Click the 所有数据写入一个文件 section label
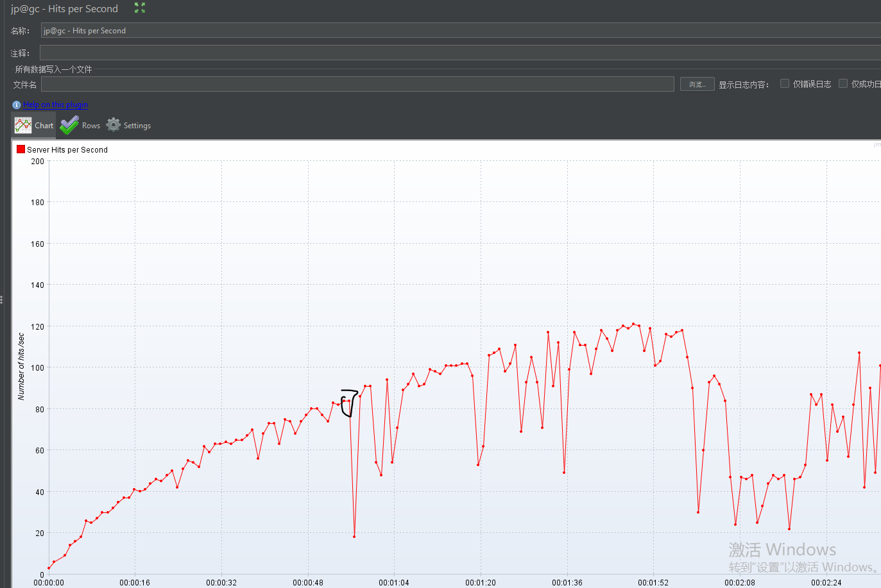 tap(54, 69)
